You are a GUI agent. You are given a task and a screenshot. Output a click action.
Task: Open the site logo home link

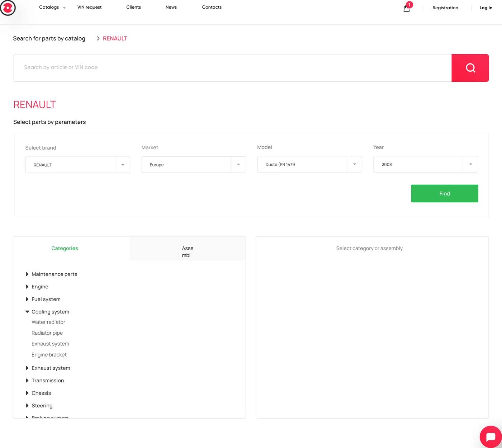click(8, 8)
